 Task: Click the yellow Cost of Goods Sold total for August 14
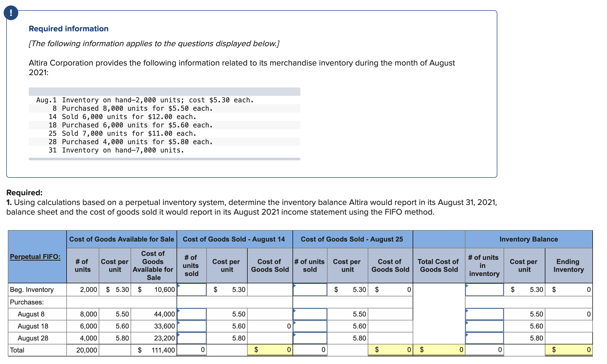click(x=270, y=350)
